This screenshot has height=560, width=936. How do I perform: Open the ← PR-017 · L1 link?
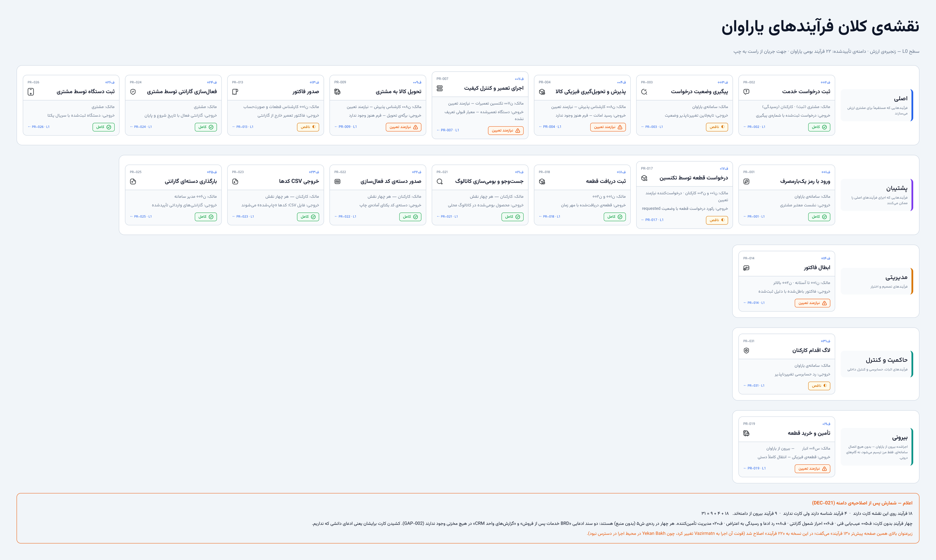tap(652, 220)
